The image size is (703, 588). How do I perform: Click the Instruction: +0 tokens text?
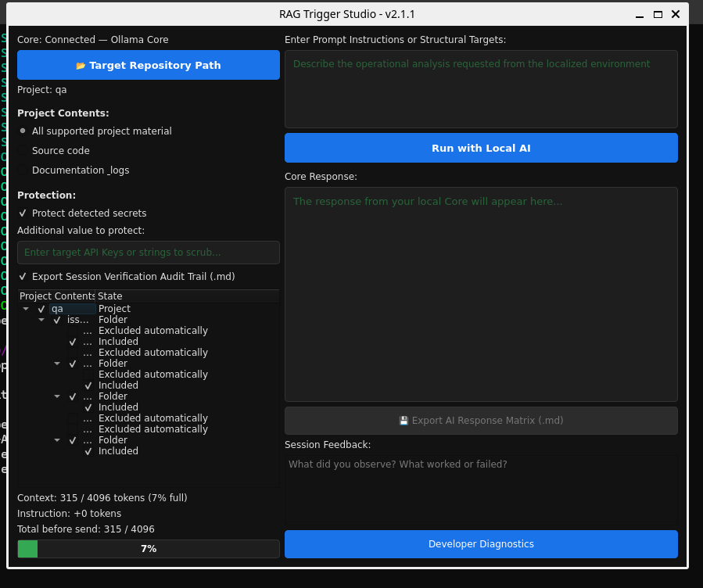tap(69, 514)
